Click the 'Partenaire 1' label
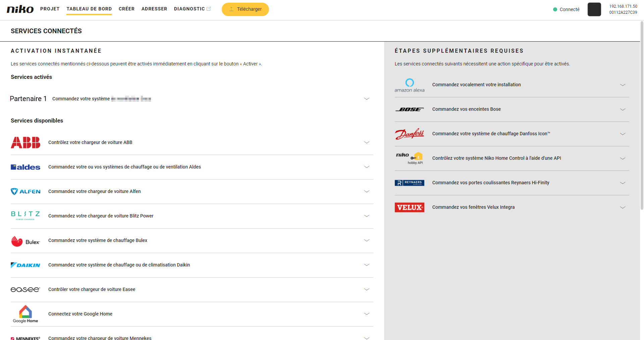Viewport: 644px width, 340px height. [x=28, y=99]
